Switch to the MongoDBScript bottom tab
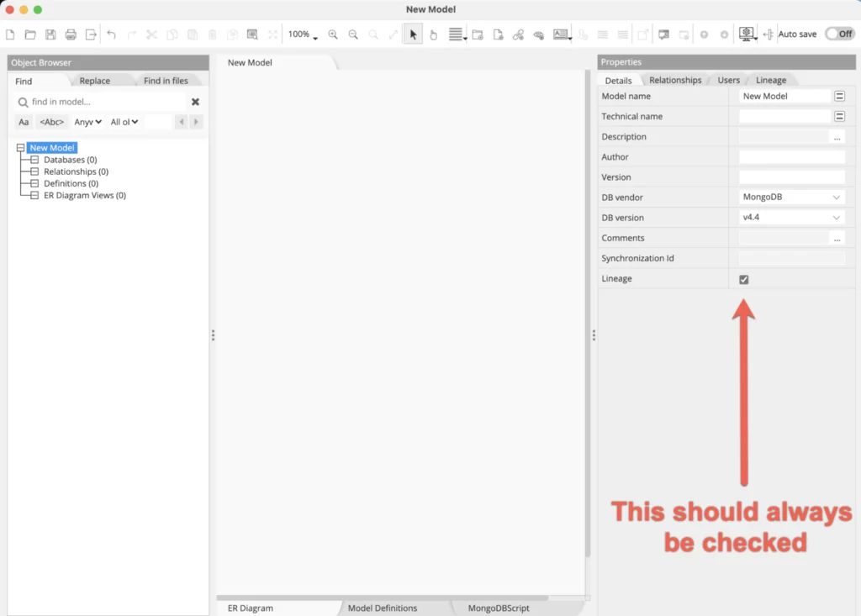Viewport: 861px width, 616px height. pos(499,608)
